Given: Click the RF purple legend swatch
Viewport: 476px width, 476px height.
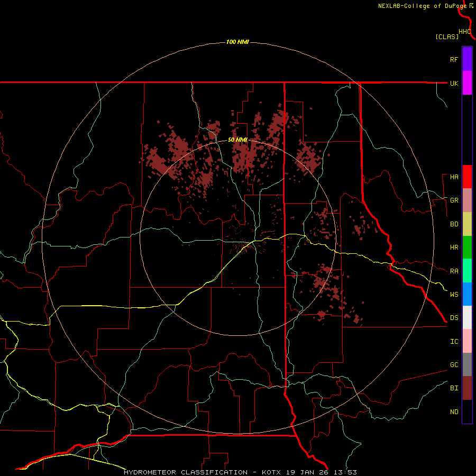Looking at the screenshot, I should [x=467, y=59].
